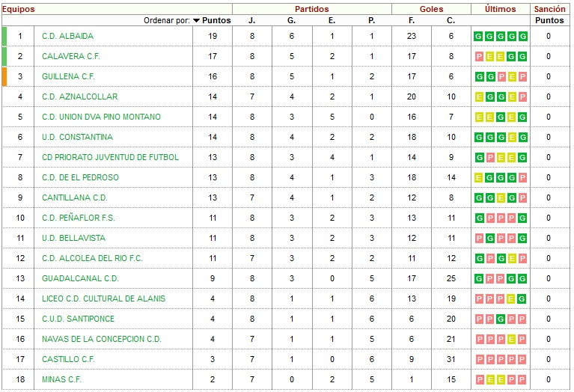This screenshot has height=392, width=574.
Task: Click C.D. ALBAIDA's first green G result icon
Action: point(478,36)
